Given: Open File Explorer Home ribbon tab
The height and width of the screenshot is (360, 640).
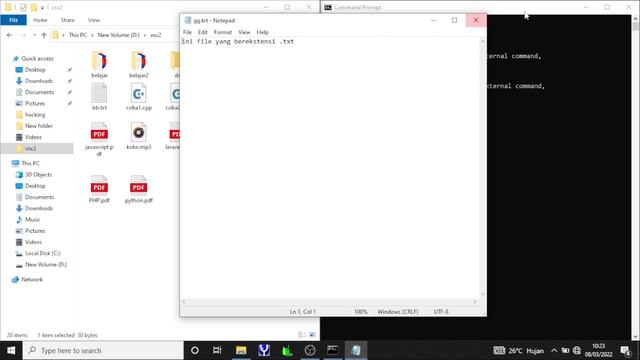Looking at the screenshot, I should pos(40,20).
